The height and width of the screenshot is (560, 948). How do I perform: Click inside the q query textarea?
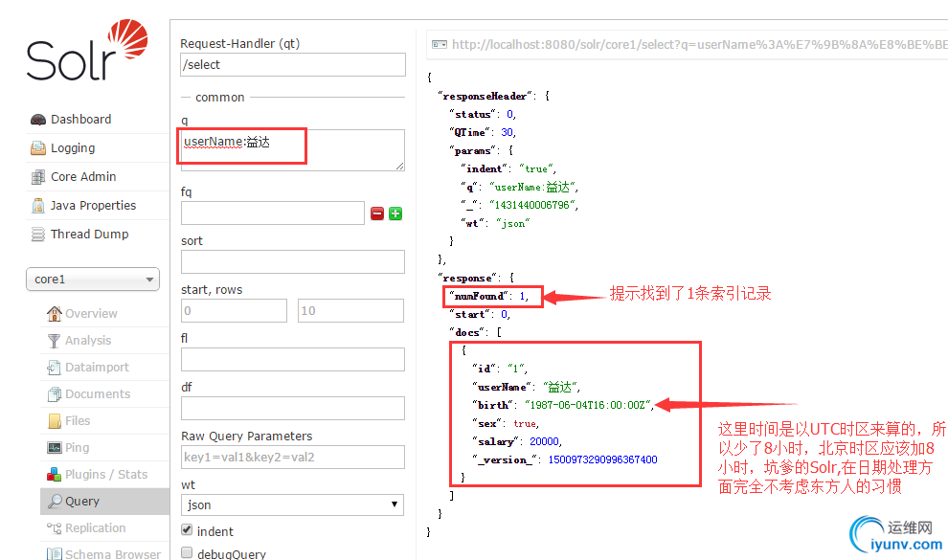point(293,149)
